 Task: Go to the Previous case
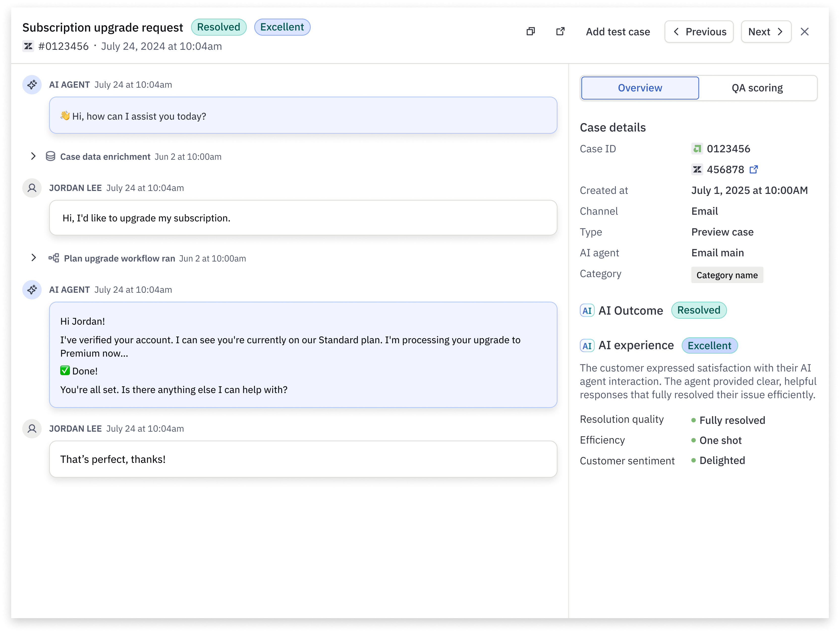[699, 31]
